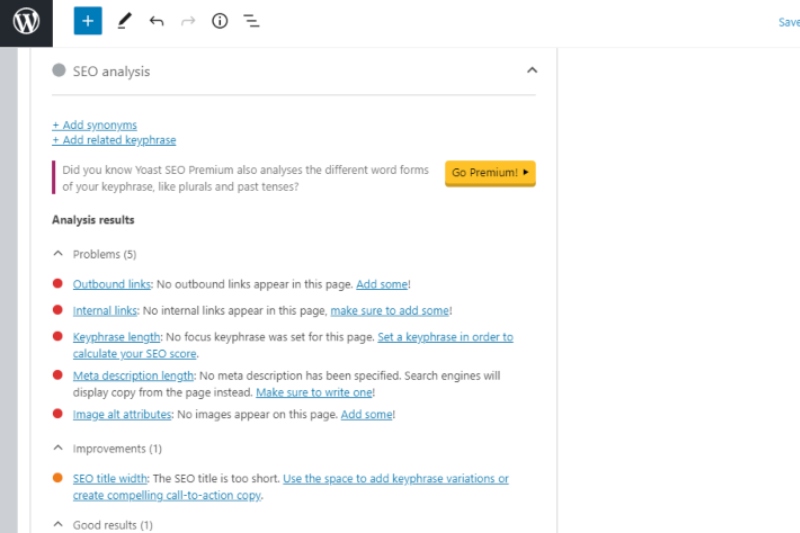Click the Yoast SEO Premium word forms notice
Screen dimensions: 800x533
(x=245, y=178)
